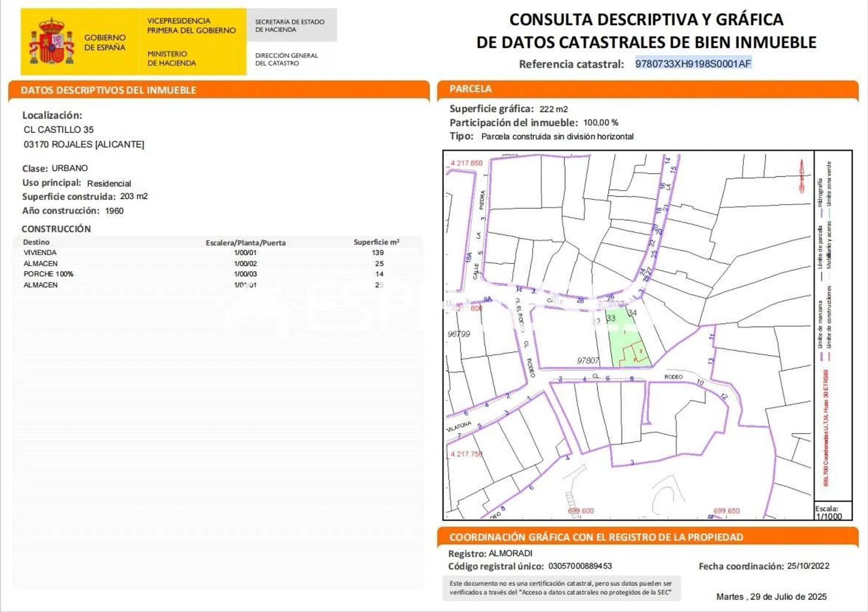Click the Coordinación Gráfica con el Registro header
Image resolution: width=868 pixels, height=612 pixels.
click(596, 537)
